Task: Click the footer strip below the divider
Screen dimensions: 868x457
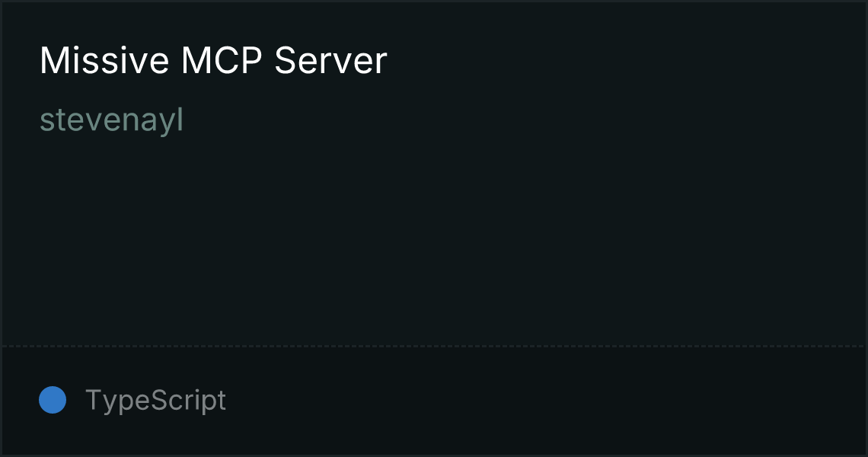Action: (x=434, y=401)
